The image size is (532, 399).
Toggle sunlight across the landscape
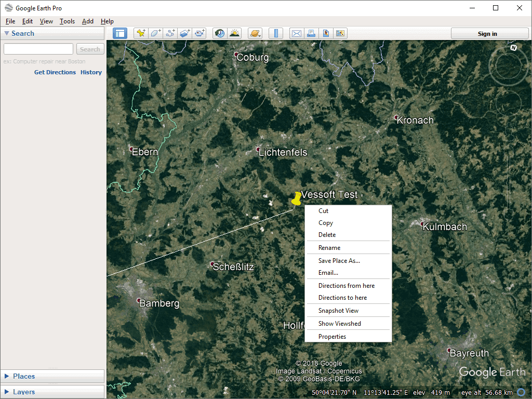click(234, 33)
